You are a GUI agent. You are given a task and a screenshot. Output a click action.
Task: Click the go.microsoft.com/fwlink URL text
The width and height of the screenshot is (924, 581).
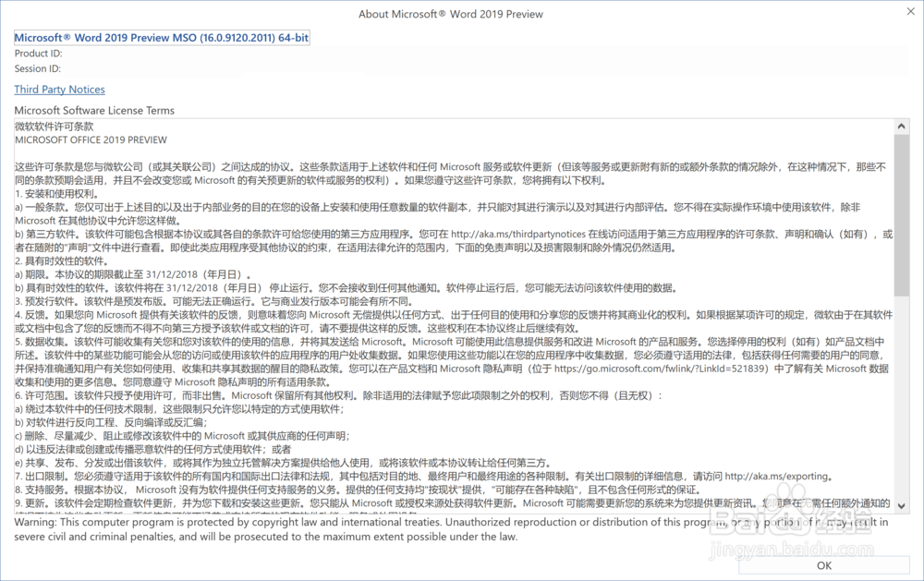click(662, 369)
